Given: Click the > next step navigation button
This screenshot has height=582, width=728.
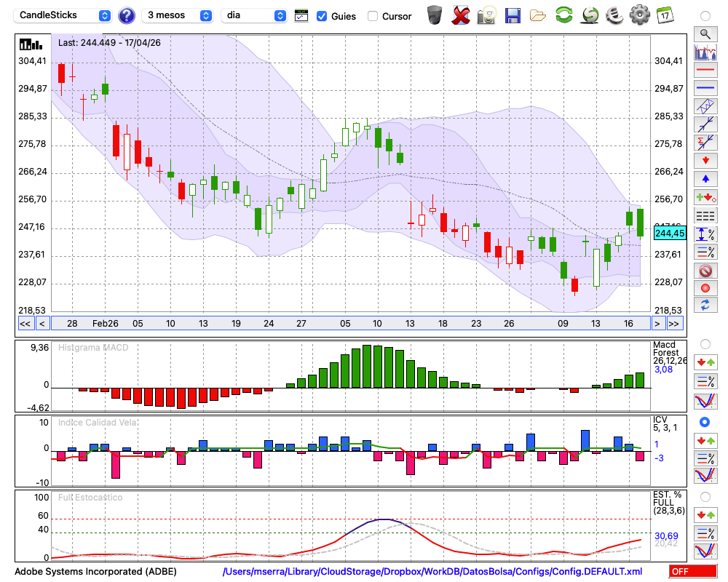Looking at the screenshot, I should pos(657,324).
